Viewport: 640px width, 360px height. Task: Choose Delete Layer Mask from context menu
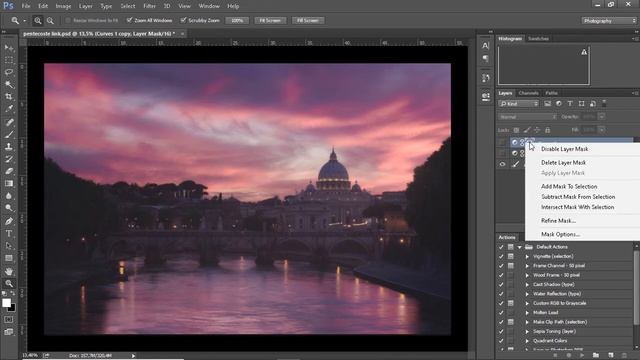tap(563, 162)
